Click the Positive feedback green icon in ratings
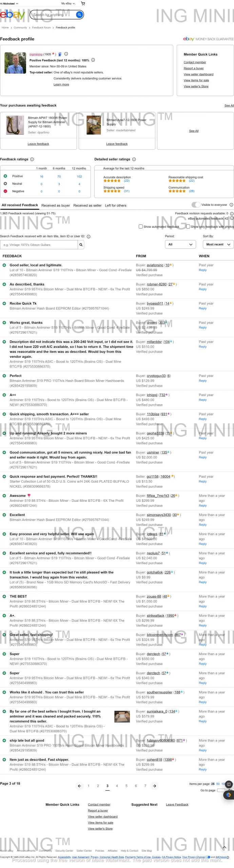Image resolution: width=234 pixels, height=868 pixels. pyautogui.click(x=5, y=176)
